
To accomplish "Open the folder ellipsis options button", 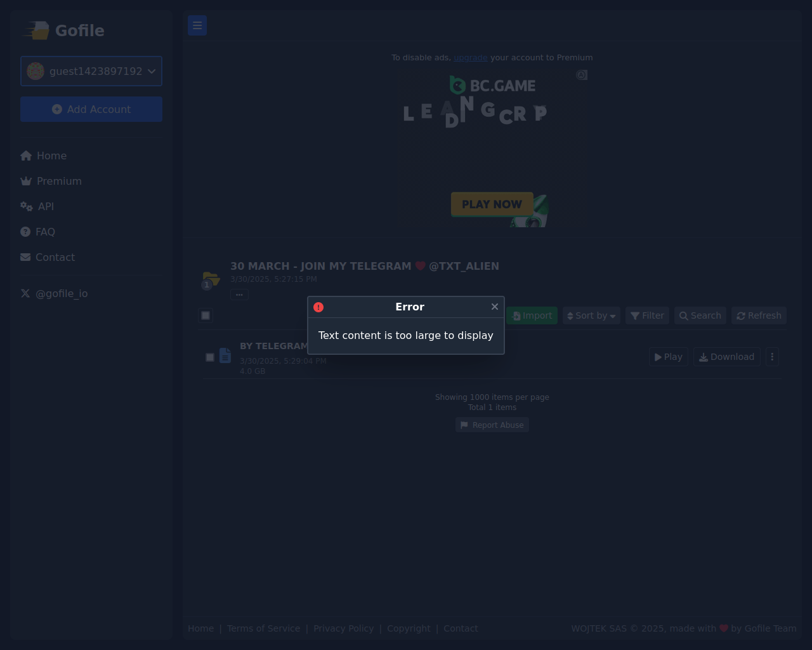I will 239,295.
